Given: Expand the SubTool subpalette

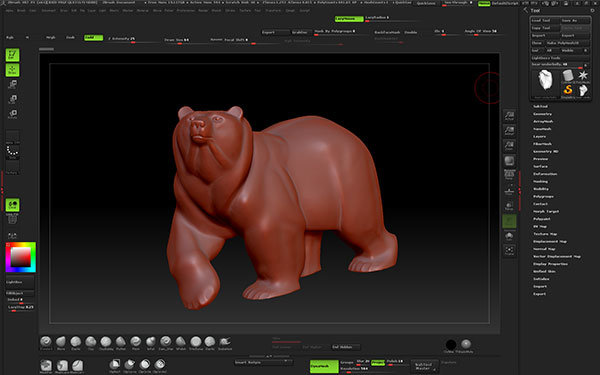Looking at the screenshot, I should 540,106.
